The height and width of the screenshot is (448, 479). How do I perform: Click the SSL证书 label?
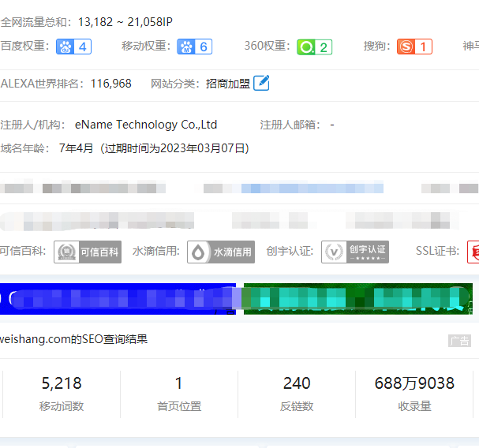click(437, 251)
